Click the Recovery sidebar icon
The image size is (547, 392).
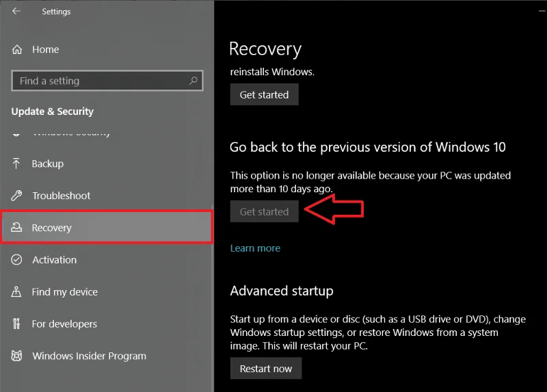click(x=16, y=228)
